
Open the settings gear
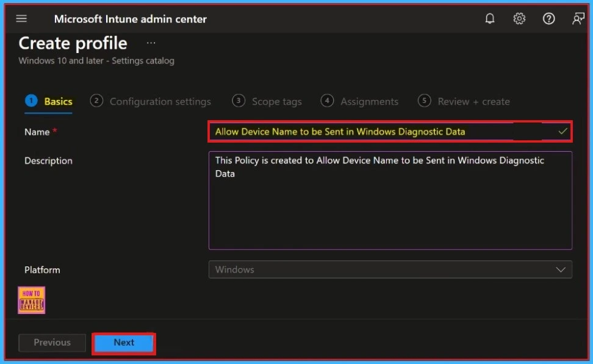coord(519,18)
